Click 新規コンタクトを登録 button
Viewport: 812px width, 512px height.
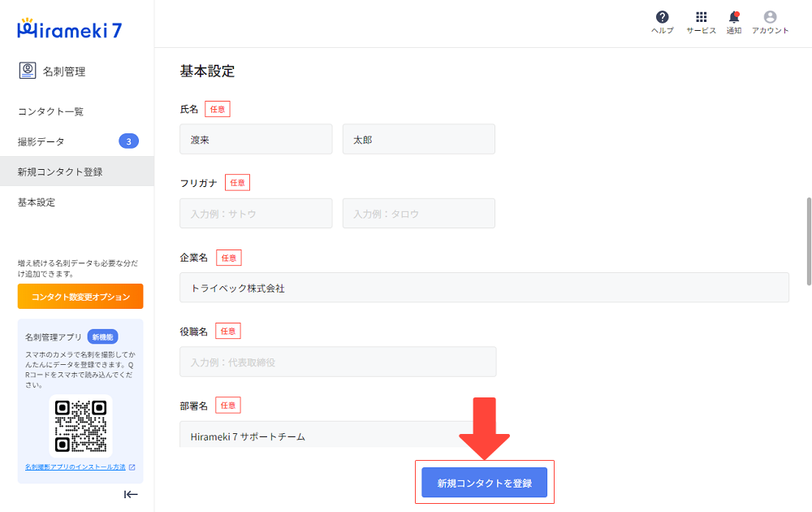click(x=484, y=483)
